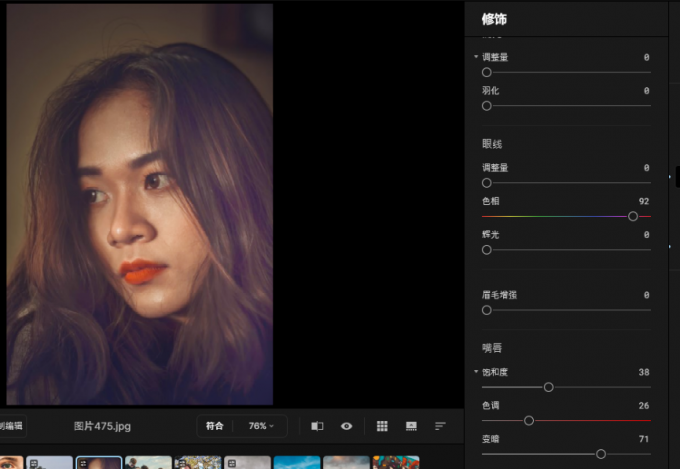Click the 羽化 slider handle
Viewport: 680px width, 469px height.
coord(487,106)
